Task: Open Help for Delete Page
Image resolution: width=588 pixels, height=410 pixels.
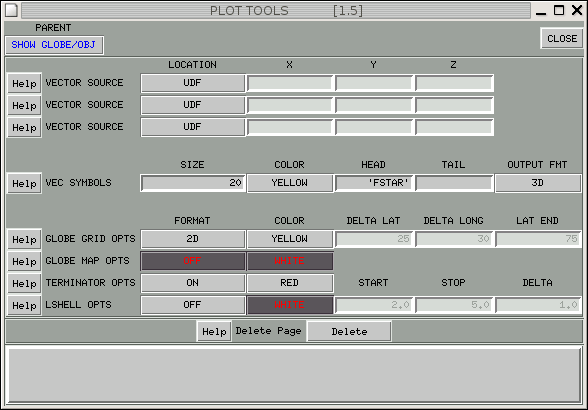Action: [x=214, y=332]
